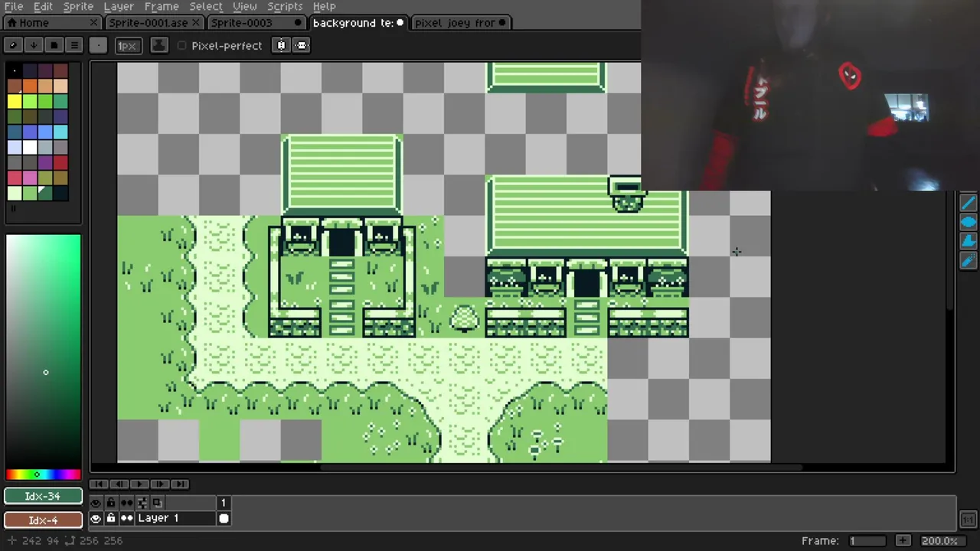Go to the next frame
Screen dimensions: 980x551
[x=158, y=484]
